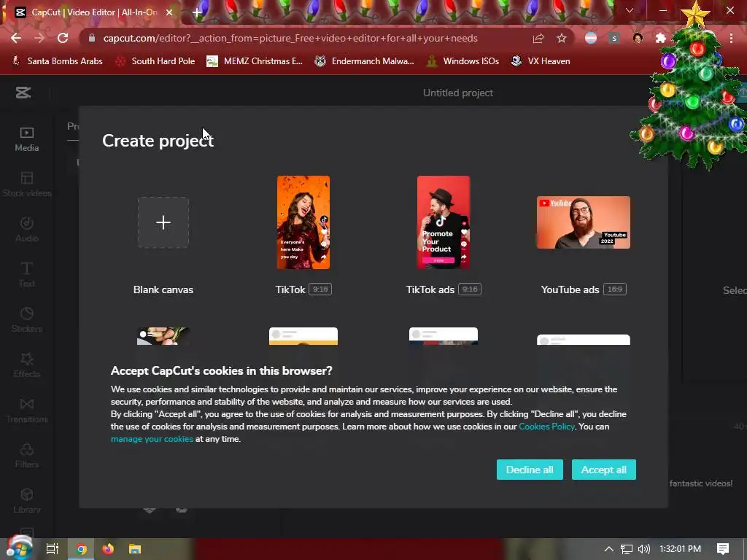Open the Chrome profile avatar icon
Screen dimensions: 747x560
pyautogui.click(x=638, y=38)
